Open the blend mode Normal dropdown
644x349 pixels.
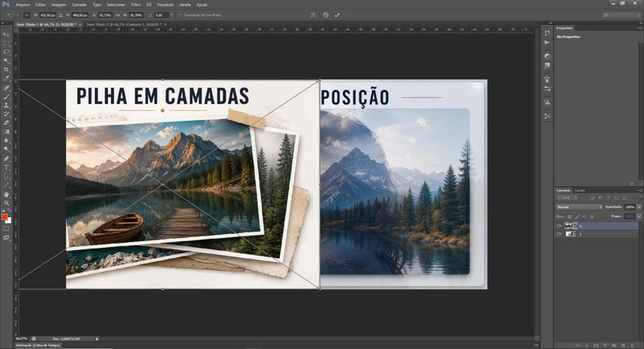point(579,207)
